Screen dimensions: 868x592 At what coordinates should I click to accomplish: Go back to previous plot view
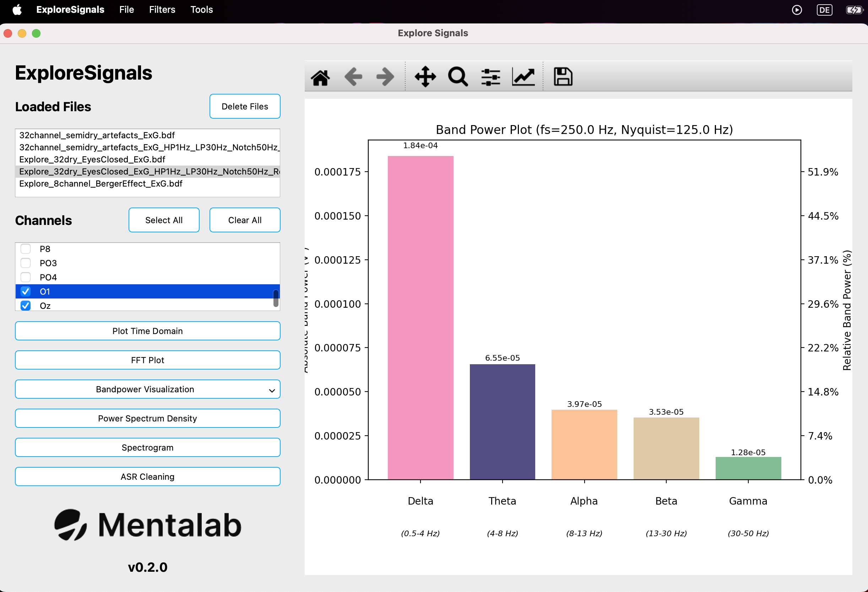coord(353,77)
